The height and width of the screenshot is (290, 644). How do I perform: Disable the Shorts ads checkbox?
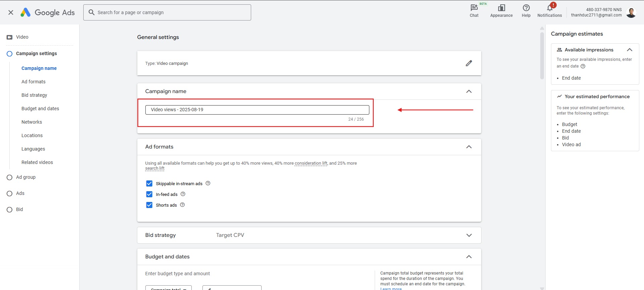[149, 205]
